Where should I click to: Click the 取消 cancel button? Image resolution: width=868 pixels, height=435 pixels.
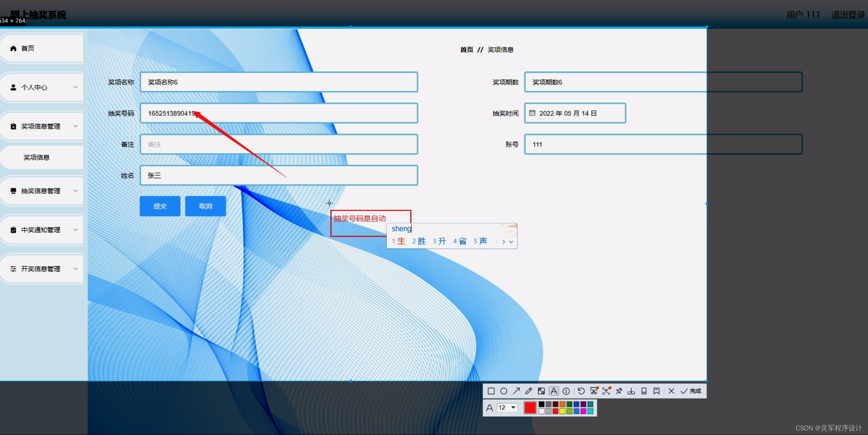coord(205,206)
